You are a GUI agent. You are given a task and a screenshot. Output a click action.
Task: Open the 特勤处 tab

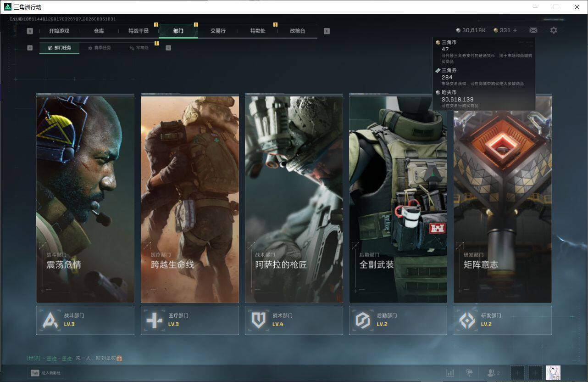[x=258, y=31]
